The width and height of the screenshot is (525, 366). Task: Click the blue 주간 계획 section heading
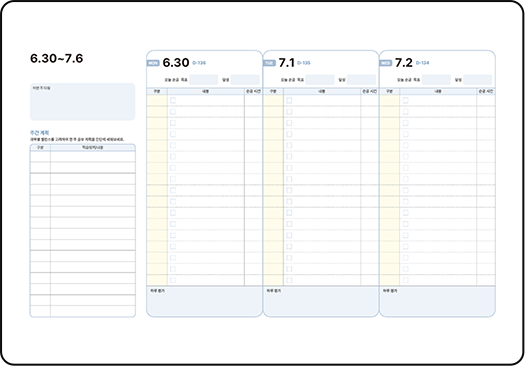click(40, 133)
